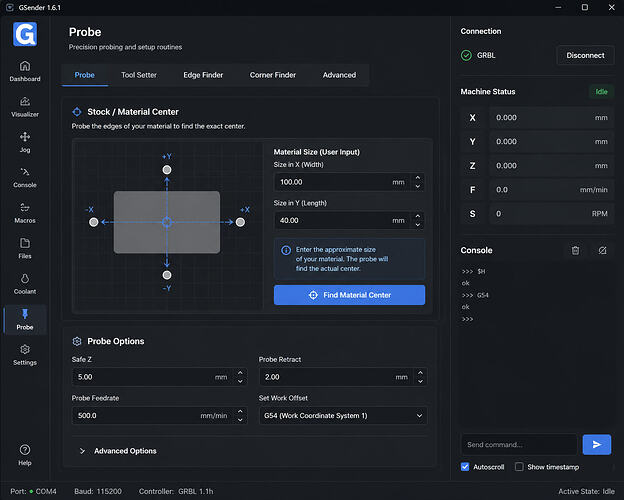Open the Macros section
The height and width of the screenshot is (500, 624).
(25, 213)
